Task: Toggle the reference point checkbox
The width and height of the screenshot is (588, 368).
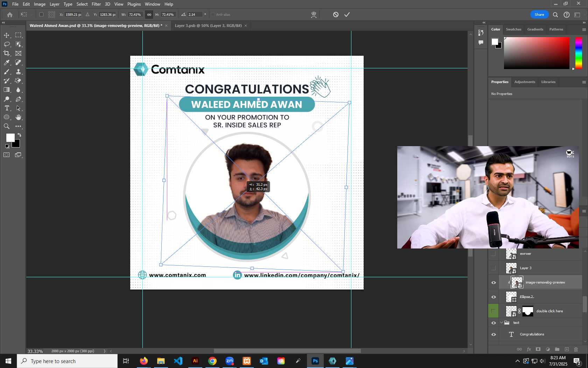Action: coord(41,14)
